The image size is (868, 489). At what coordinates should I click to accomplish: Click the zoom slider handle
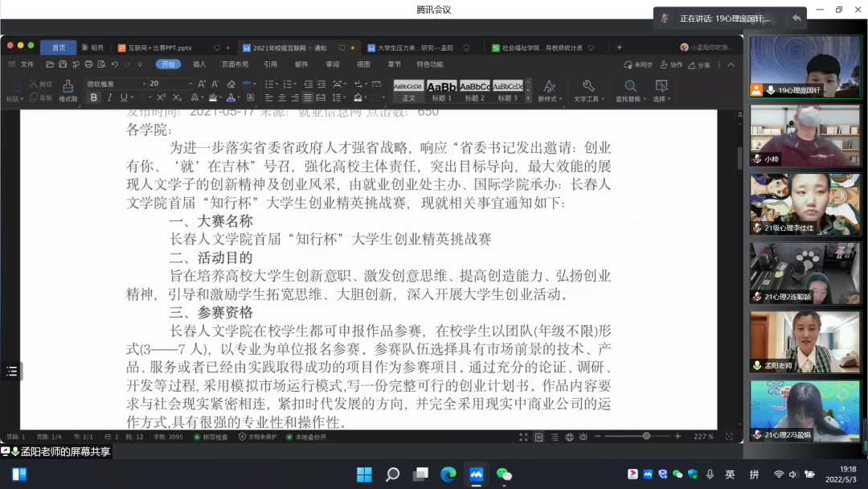[x=646, y=437]
